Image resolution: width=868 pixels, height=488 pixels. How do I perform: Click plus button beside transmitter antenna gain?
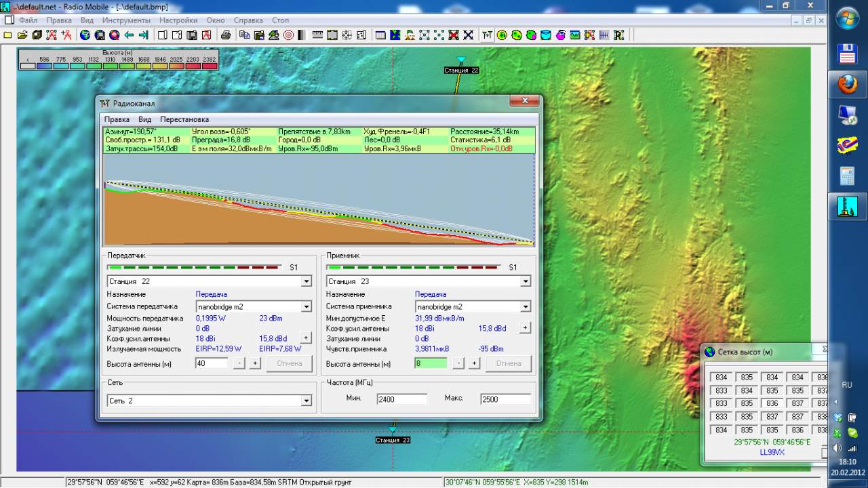[x=305, y=338]
